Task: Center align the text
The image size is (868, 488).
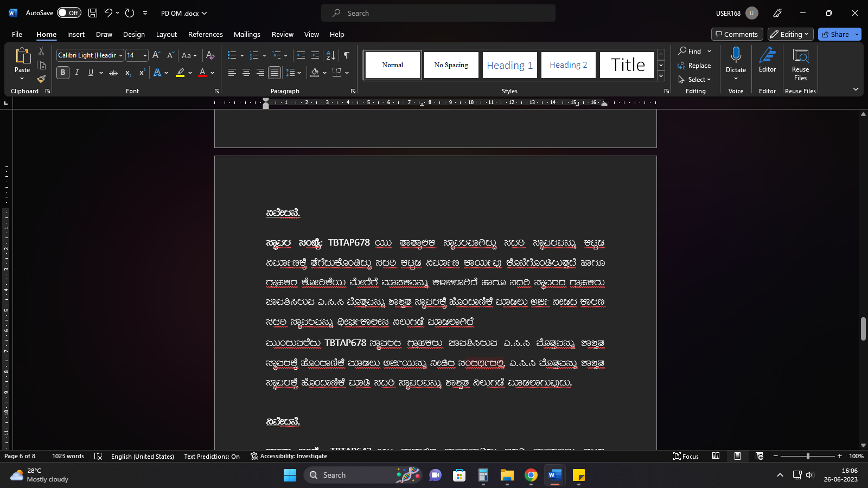Action: coord(246,73)
